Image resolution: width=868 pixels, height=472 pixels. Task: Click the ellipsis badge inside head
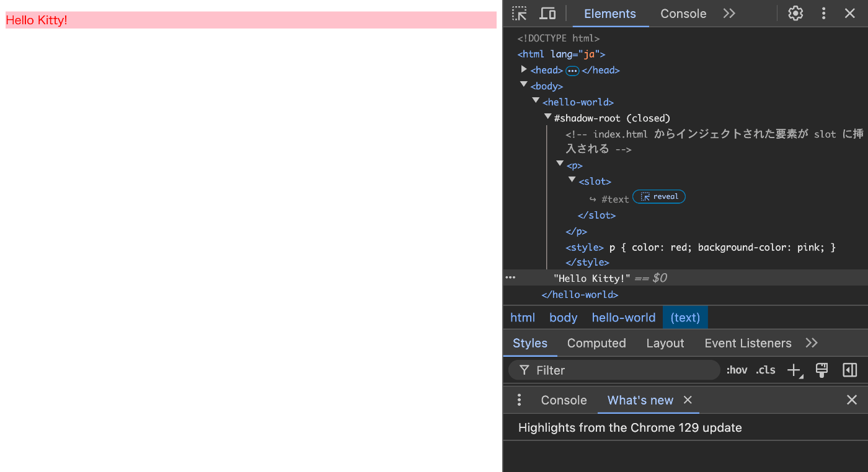[x=572, y=71]
